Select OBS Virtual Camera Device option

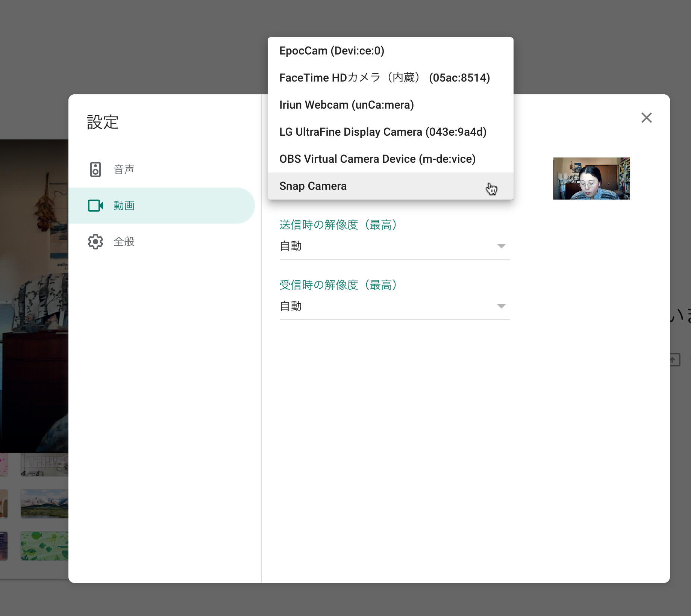tap(390, 159)
